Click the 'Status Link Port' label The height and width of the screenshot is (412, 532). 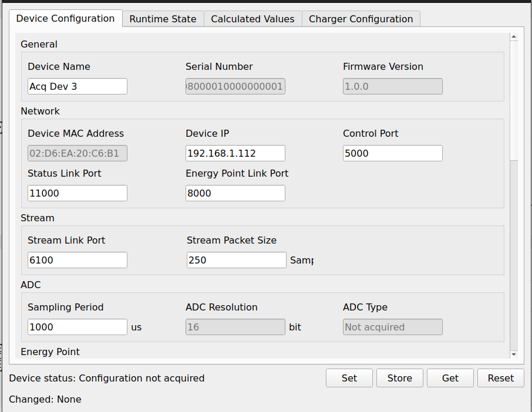click(x=65, y=174)
